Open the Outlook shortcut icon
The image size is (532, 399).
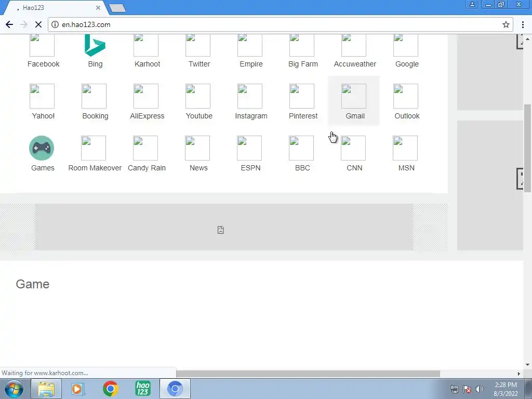coord(405,96)
